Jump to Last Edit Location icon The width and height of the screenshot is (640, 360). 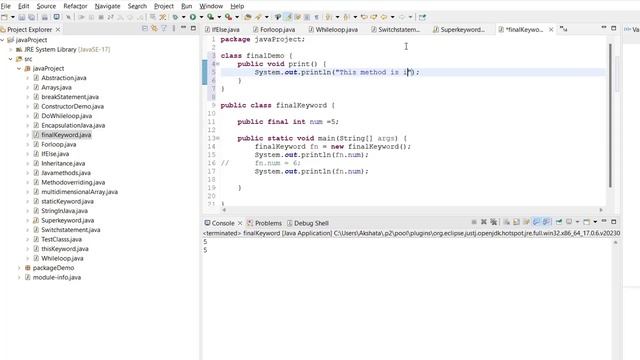[364, 17]
